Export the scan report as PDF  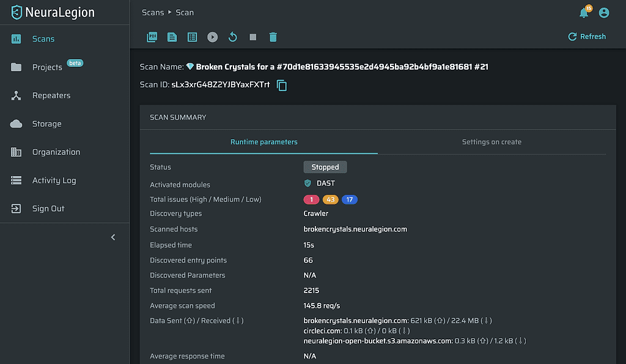152,37
